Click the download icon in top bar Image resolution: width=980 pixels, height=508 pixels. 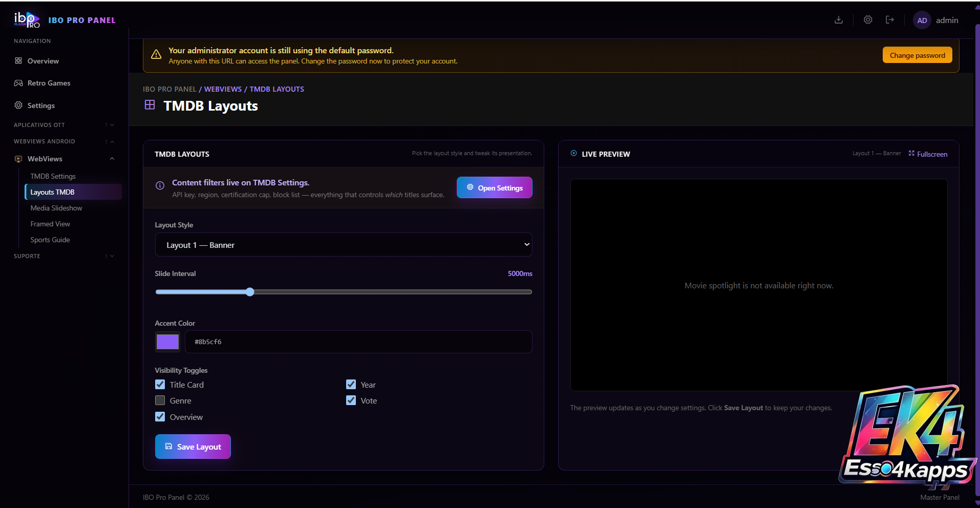click(839, 20)
